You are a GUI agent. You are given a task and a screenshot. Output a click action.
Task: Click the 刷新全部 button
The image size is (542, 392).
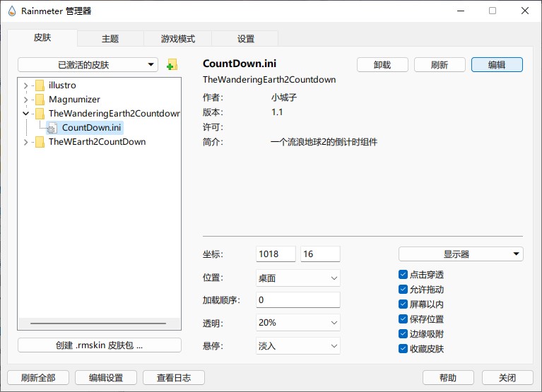38,377
